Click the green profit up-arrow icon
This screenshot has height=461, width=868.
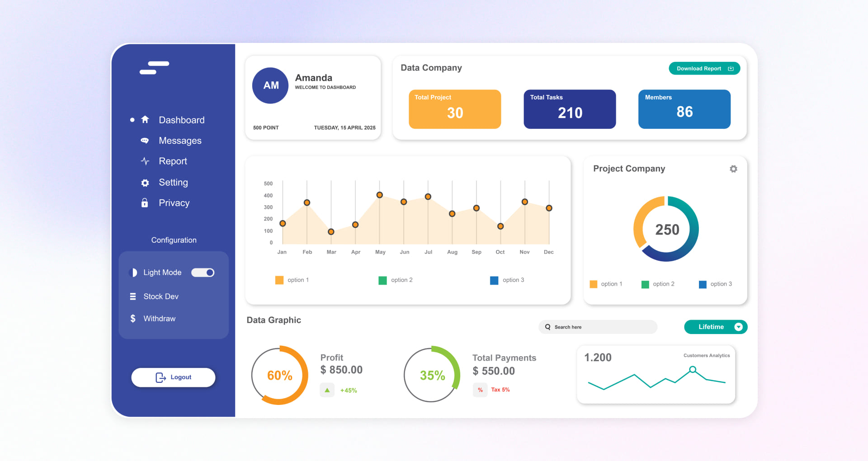click(327, 390)
